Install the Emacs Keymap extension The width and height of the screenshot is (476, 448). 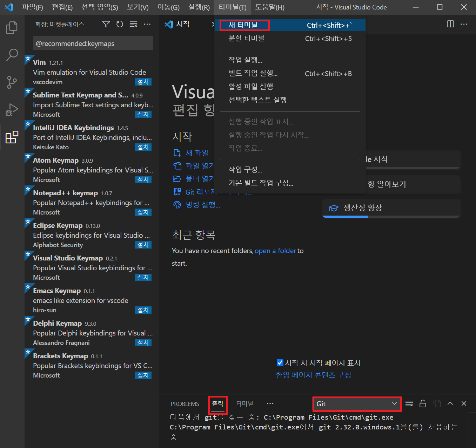pyautogui.click(x=143, y=310)
